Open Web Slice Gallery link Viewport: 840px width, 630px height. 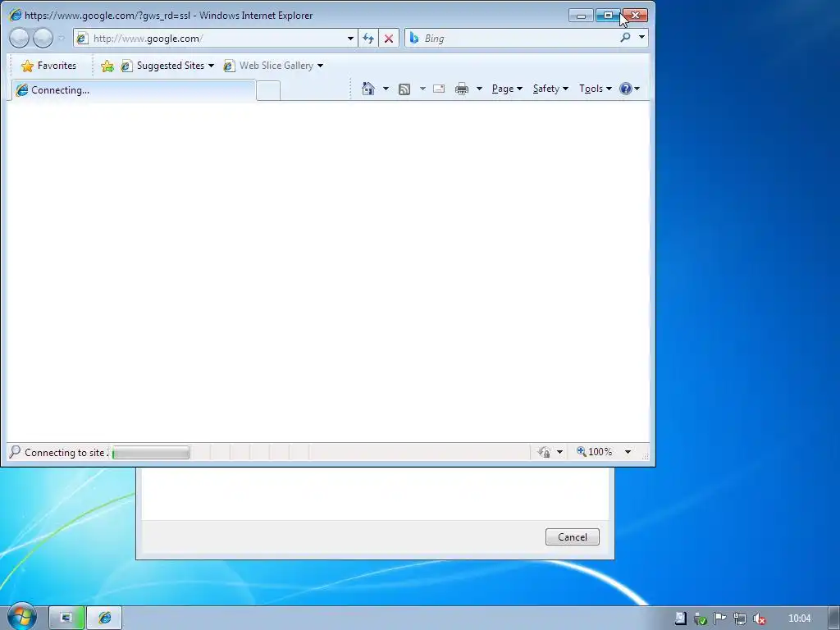click(x=273, y=66)
